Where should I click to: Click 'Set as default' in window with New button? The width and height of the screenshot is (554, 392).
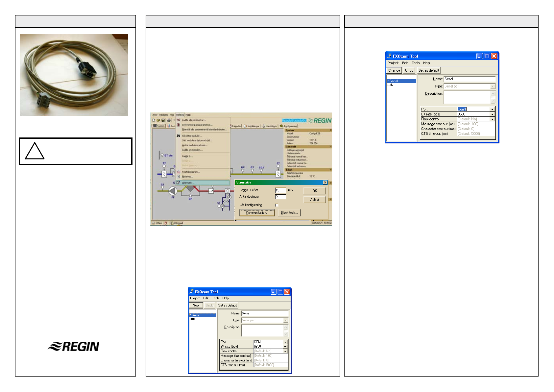coord(227,305)
